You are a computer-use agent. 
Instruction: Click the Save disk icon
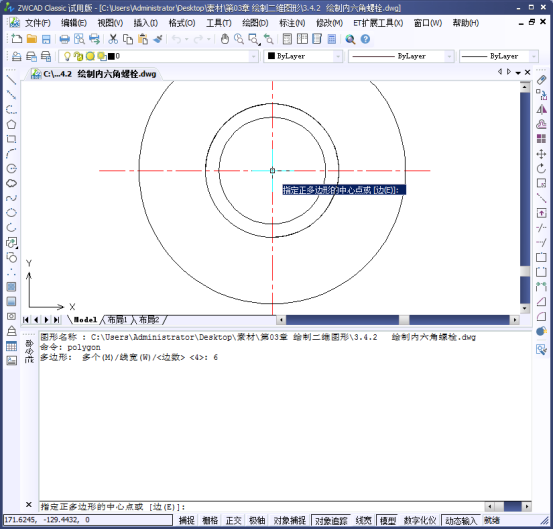pos(46,39)
